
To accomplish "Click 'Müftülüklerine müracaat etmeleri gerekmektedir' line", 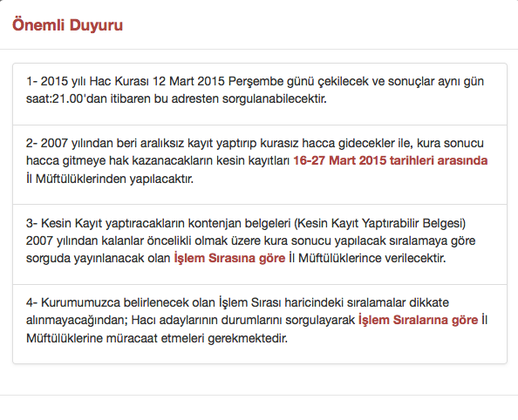I will (x=157, y=338).
